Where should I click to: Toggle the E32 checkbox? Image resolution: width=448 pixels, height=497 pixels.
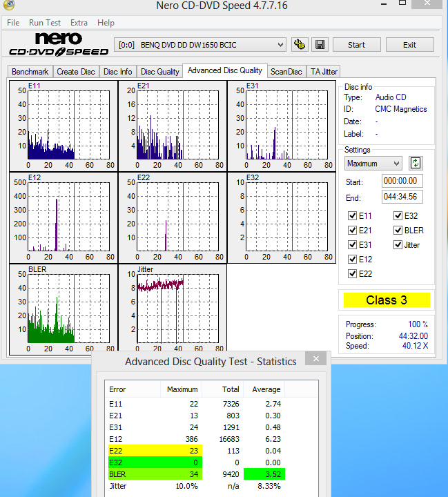[x=398, y=216]
